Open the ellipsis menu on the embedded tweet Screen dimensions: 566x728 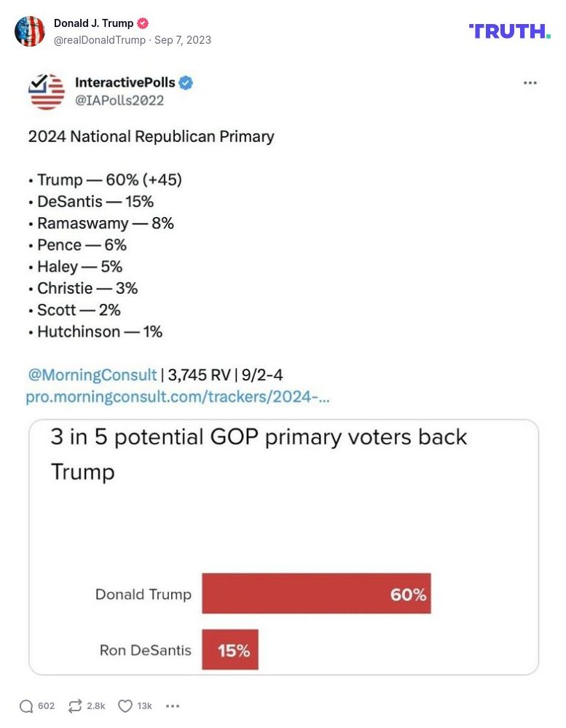pos(530,83)
